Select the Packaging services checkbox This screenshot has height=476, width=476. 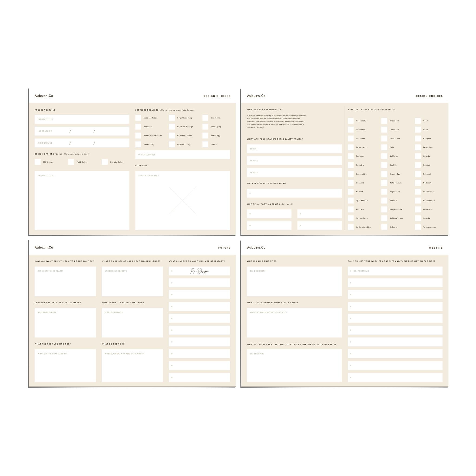205,127
